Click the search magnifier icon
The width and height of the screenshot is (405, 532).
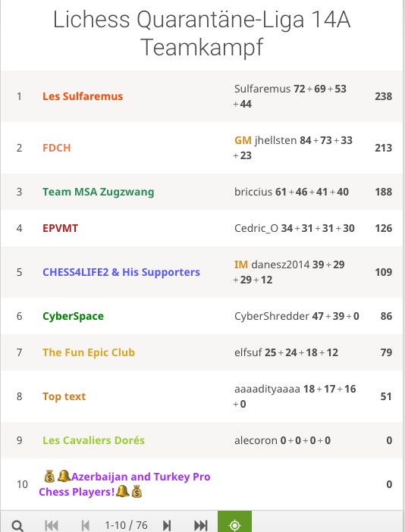tap(17, 525)
